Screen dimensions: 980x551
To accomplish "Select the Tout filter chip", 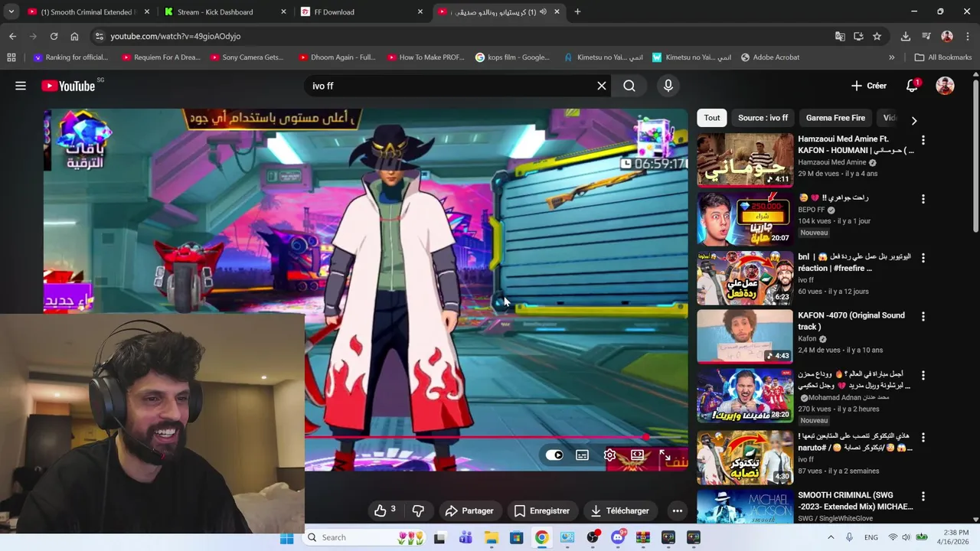I will (712, 118).
